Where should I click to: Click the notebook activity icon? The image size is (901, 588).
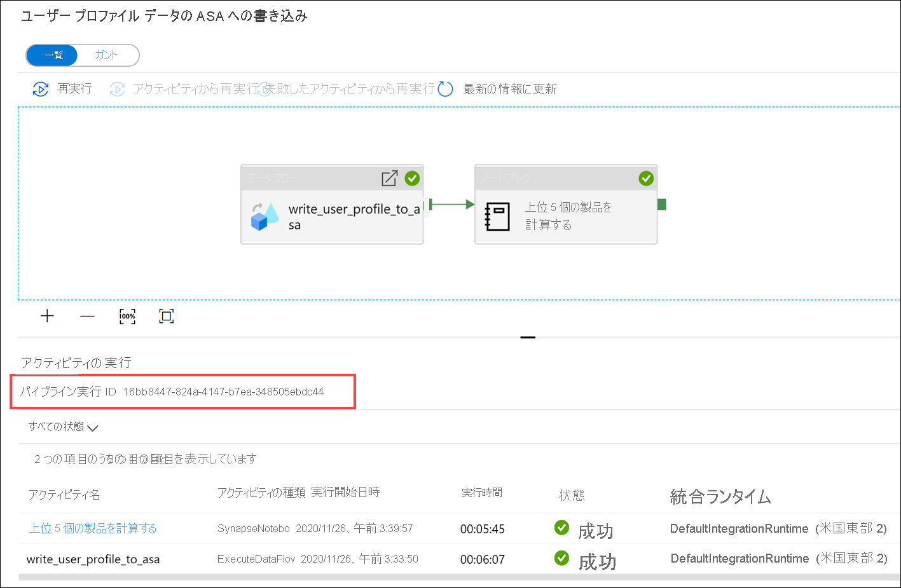click(x=497, y=216)
